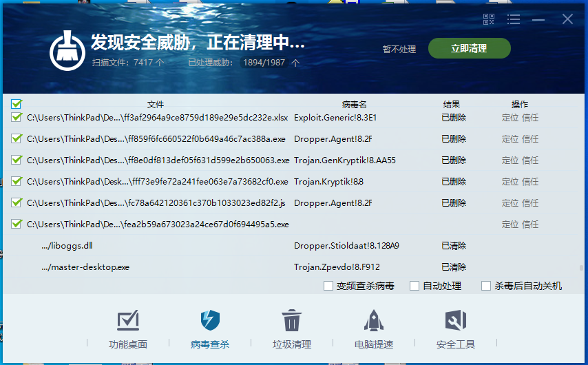Click the 扫描文件：7417 个 text
The height and width of the screenshot is (365, 588).
pyautogui.click(x=128, y=63)
